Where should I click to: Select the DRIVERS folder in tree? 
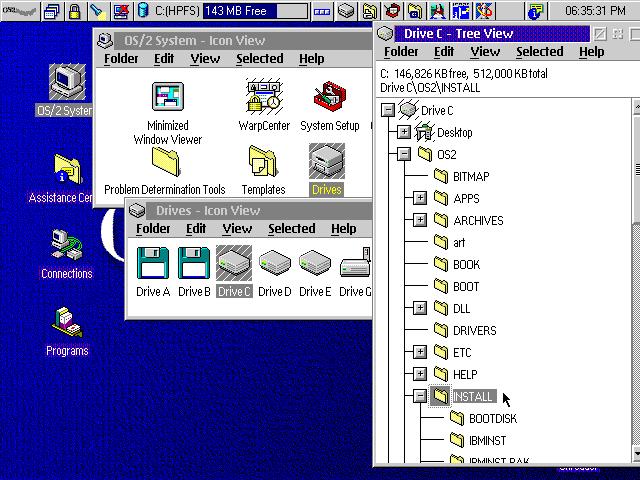click(474, 331)
